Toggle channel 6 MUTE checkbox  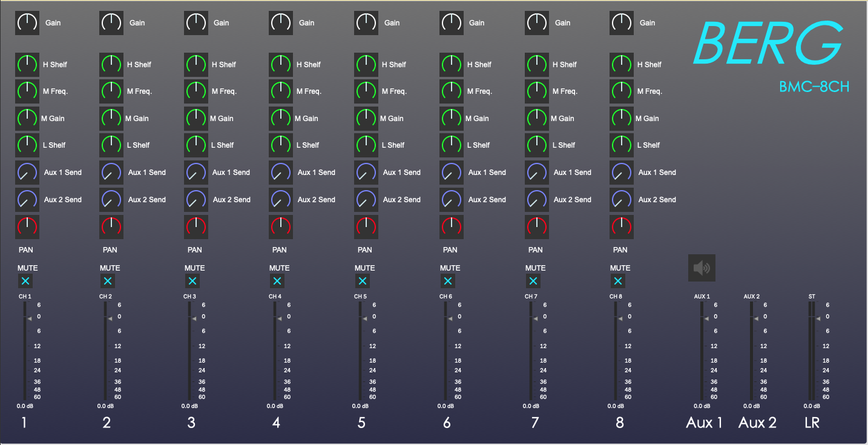447,281
